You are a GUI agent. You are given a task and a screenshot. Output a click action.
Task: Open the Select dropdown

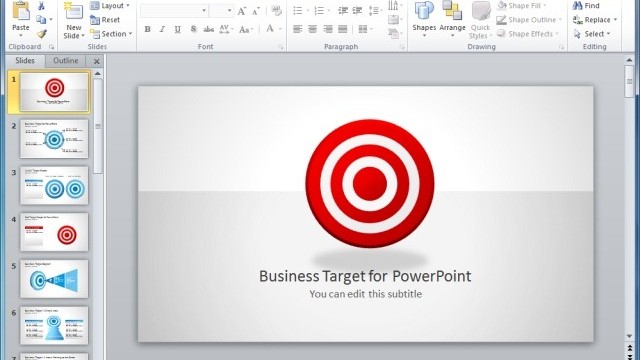(592, 34)
